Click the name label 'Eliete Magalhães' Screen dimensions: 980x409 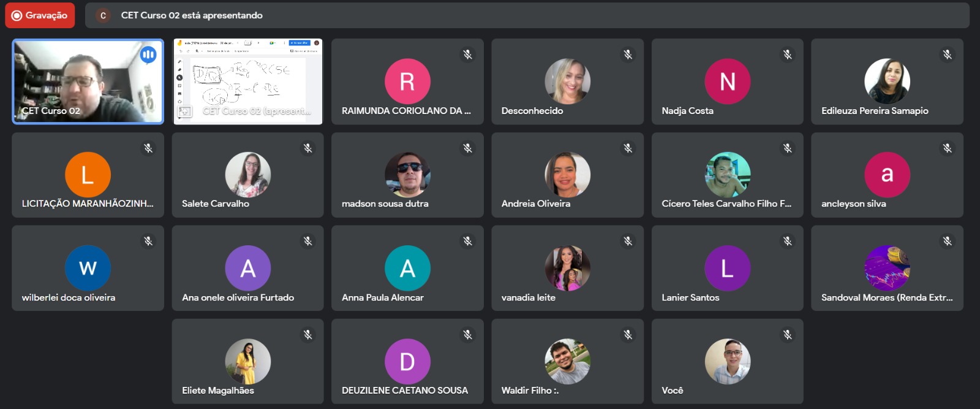click(x=218, y=391)
